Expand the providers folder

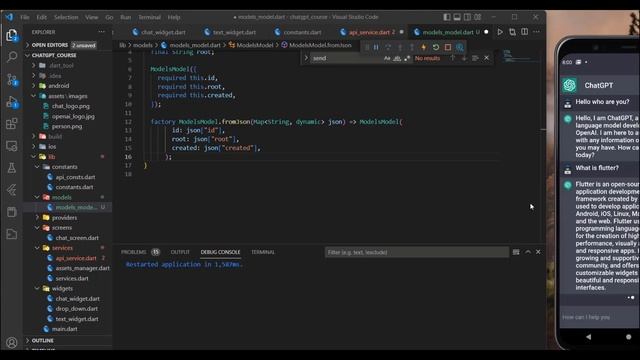pyautogui.click(x=68, y=218)
